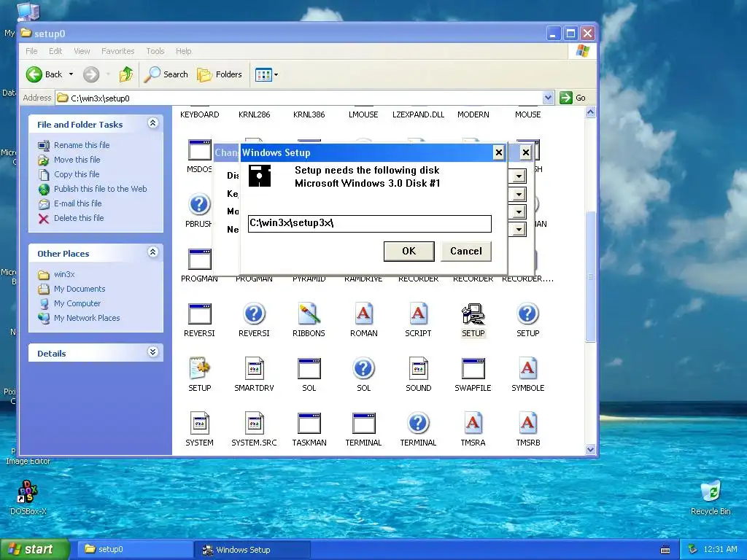Select the SMARTDRV system file
The image size is (747, 560).
tap(254, 369)
